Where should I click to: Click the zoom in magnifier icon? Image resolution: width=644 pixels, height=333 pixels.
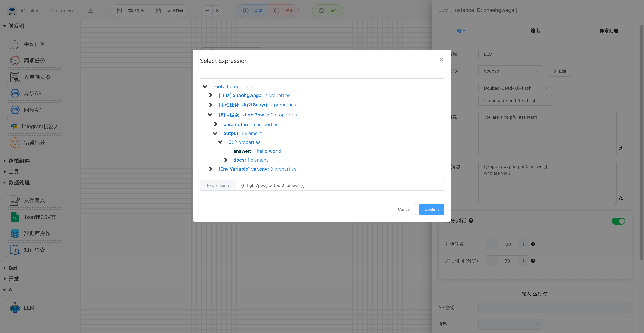[x=218, y=11]
